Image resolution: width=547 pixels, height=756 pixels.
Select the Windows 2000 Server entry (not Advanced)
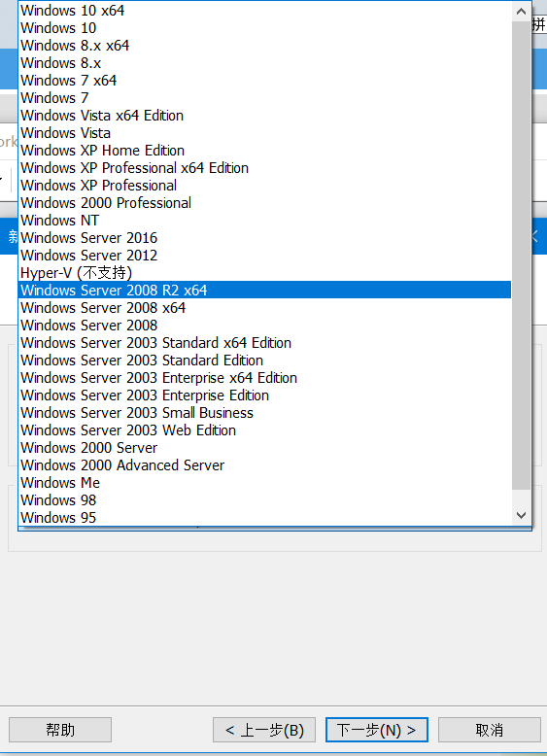click(264, 447)
